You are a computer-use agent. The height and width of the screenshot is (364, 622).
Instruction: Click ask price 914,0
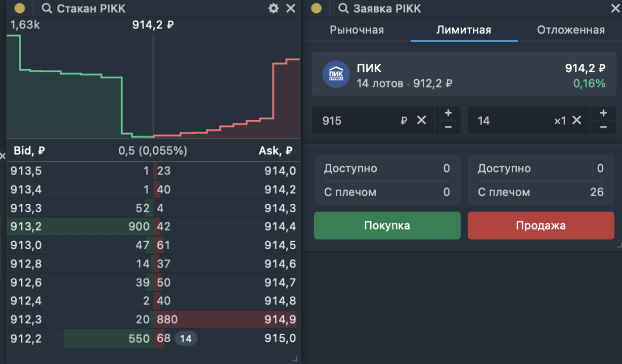coord(280,171)
